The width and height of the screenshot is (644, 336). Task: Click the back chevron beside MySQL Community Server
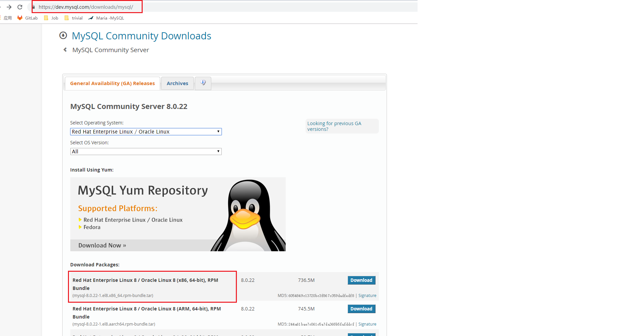(65, 50)
